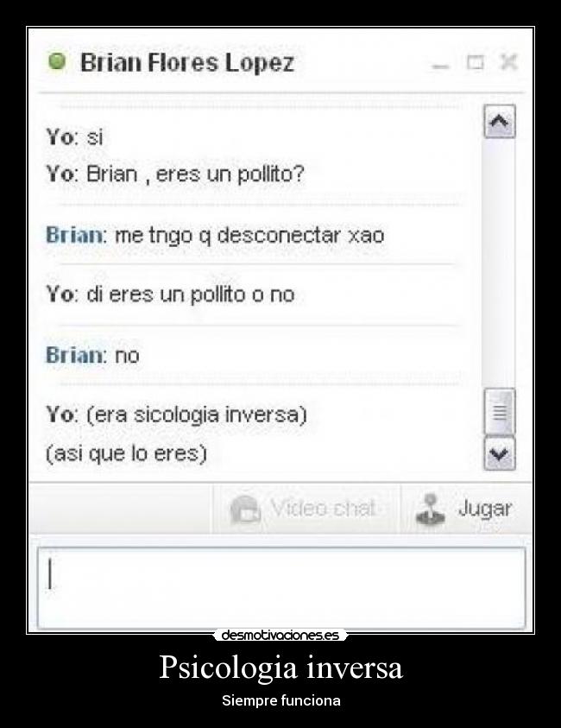The width and height of the screenshot is (561, 728).
Task: Maximize the chat window
Action: point(476,62)
